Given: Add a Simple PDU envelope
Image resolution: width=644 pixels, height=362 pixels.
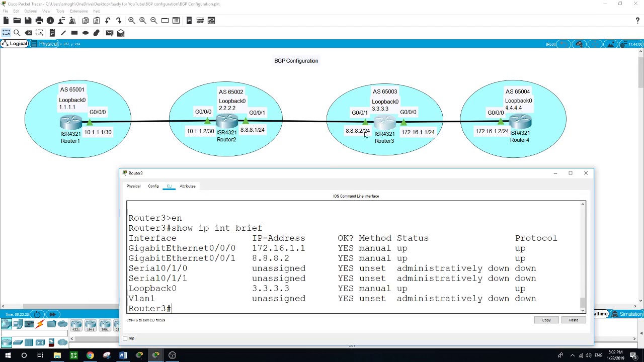Looking at the screenshot, I should pos(110,33).
